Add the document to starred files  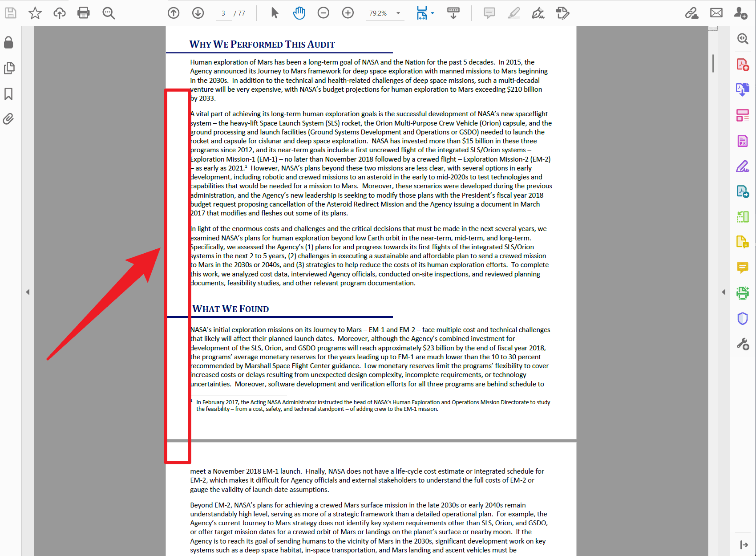tap(35, 13)
